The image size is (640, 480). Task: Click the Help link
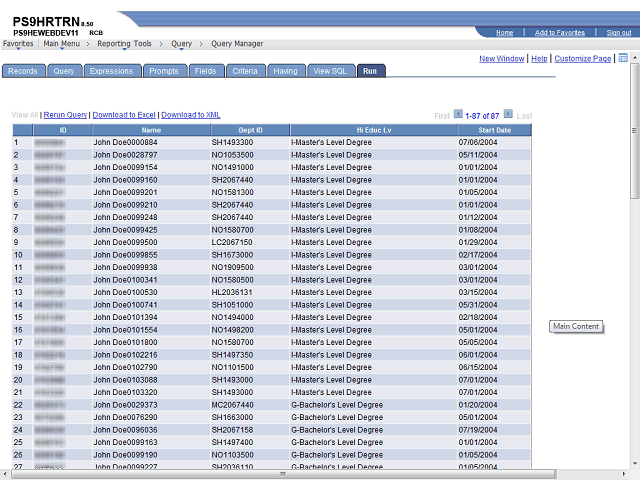coord(539,58)
